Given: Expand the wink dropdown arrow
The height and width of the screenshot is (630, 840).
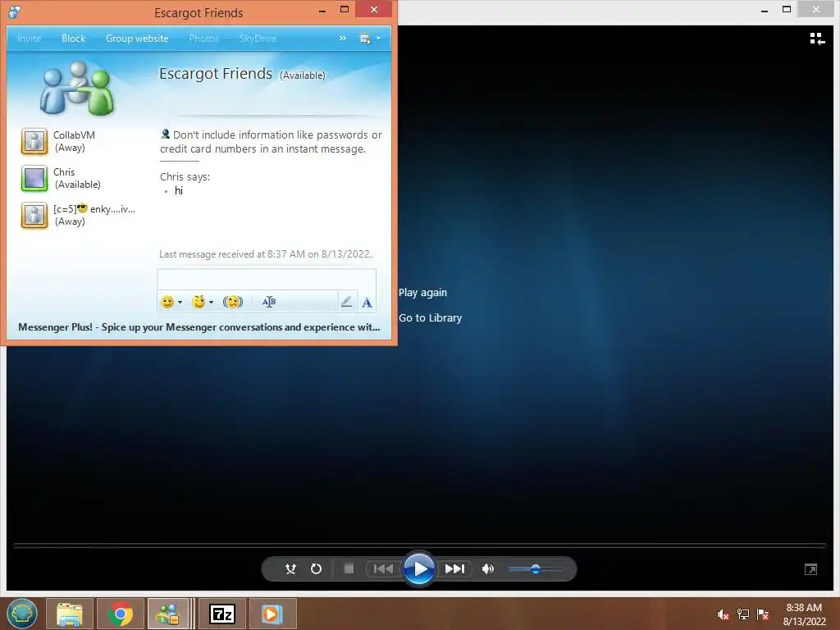Looking at the screenshot, I should [x=211, y=303].
